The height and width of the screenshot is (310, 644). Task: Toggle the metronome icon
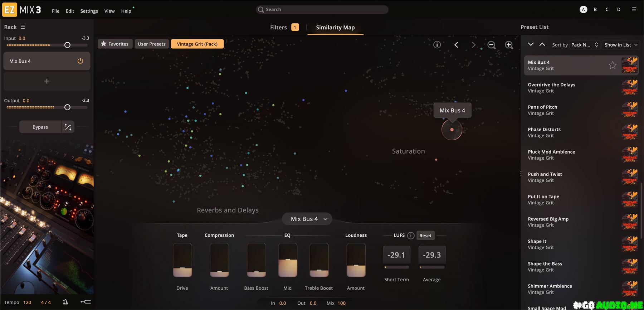click(x=65, y=302)
